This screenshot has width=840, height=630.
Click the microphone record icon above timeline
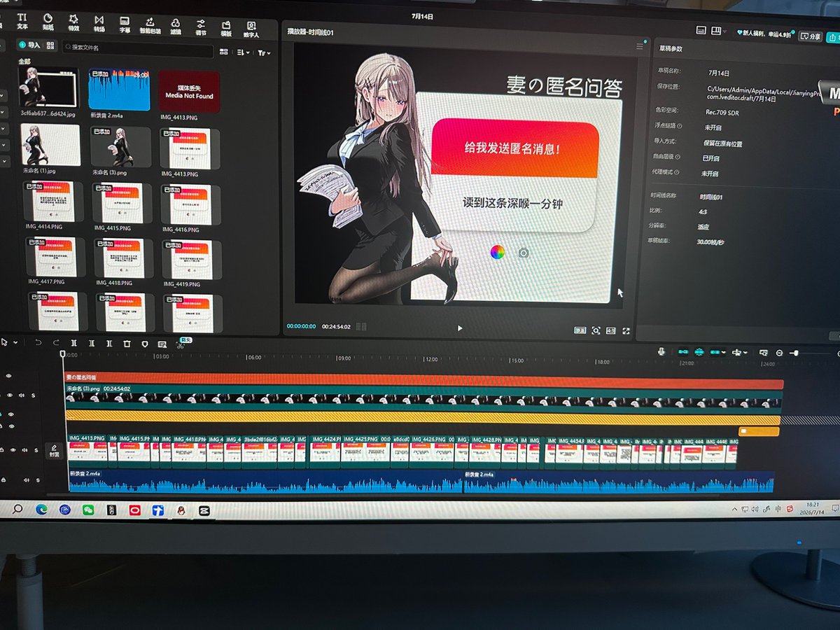[x=661, y=351]
